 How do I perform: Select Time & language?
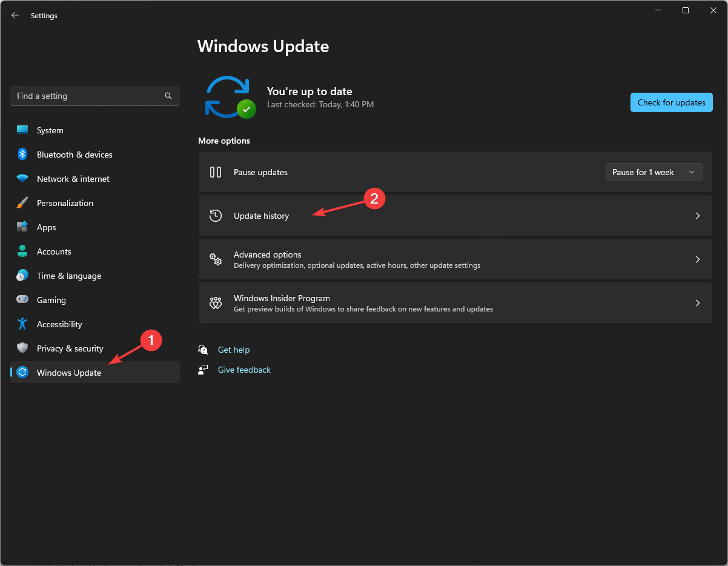(x=95, y=276)
